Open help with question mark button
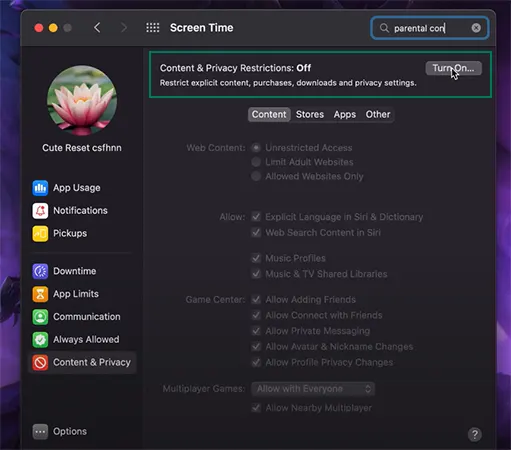This screenshot has height=450, width=511. pyautogui.click(x=475, y=434)
